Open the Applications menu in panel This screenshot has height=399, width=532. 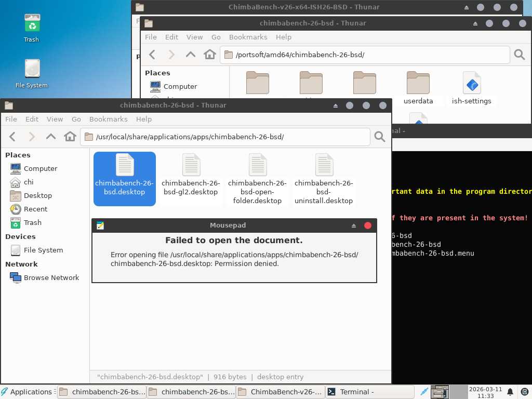coord(27,392)
